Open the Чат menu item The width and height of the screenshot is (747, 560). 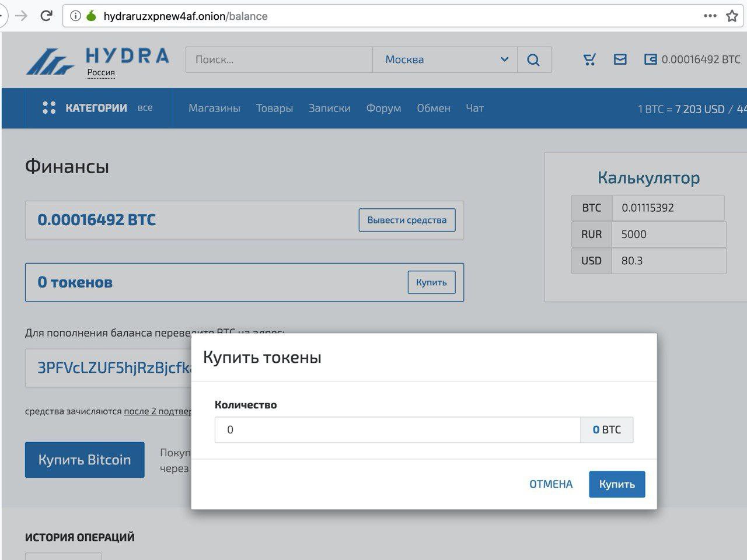click(474, 108)
